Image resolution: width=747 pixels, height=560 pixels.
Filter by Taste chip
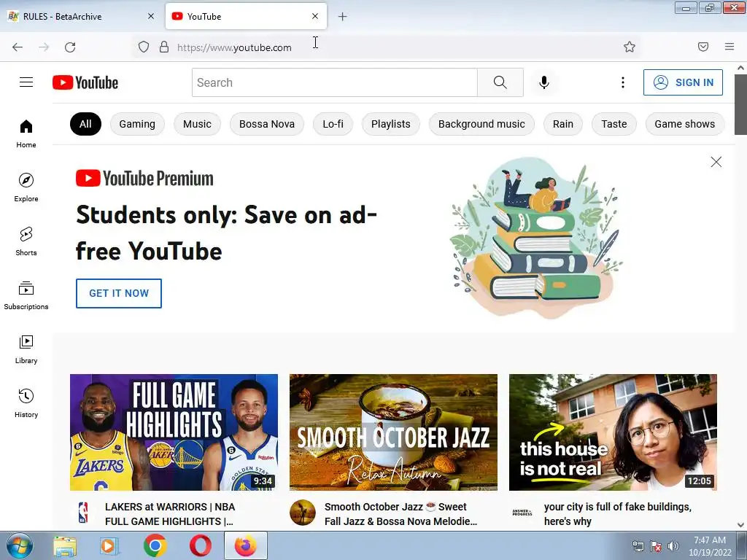[x=614, y=124]
